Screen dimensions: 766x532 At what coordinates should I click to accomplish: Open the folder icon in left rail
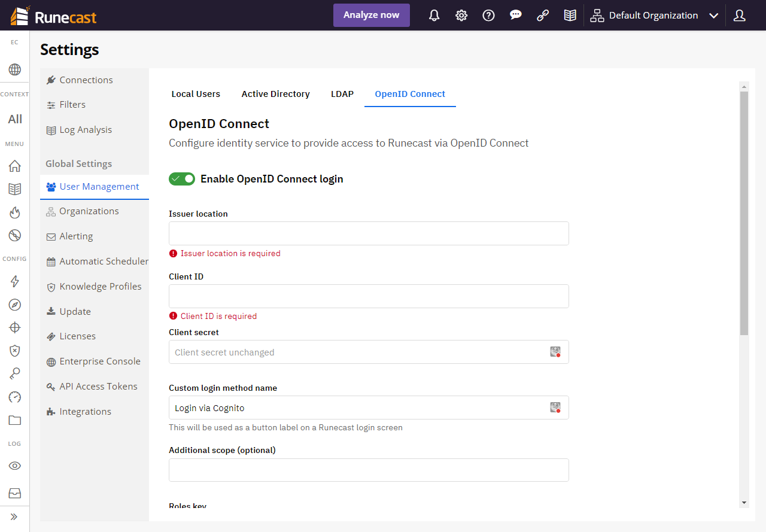[x=15, y=420]
